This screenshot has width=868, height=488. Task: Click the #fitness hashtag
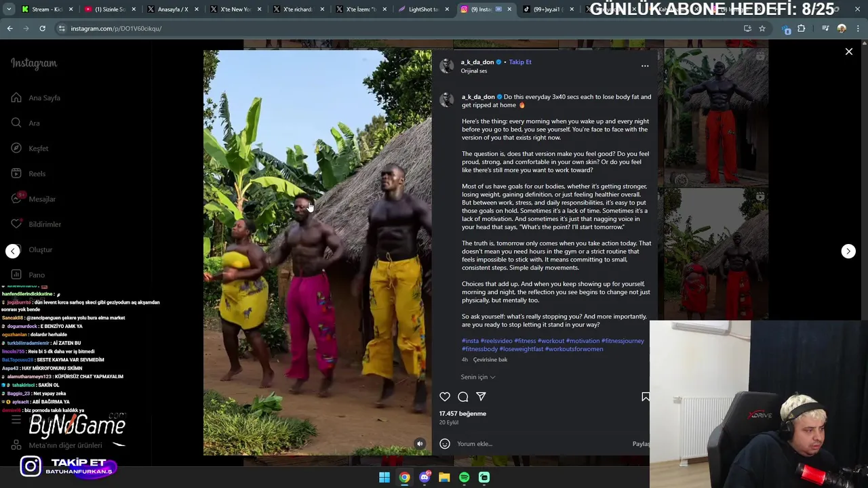[x=525, y=341]
